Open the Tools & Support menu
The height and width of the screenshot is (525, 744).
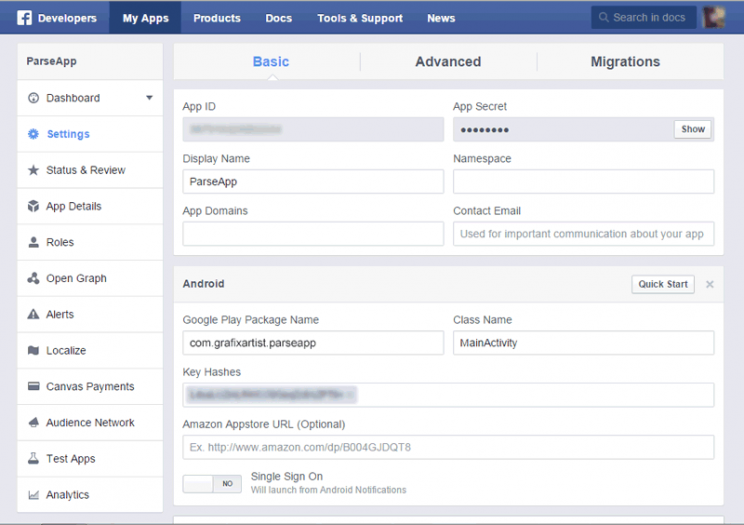(360, 18)
